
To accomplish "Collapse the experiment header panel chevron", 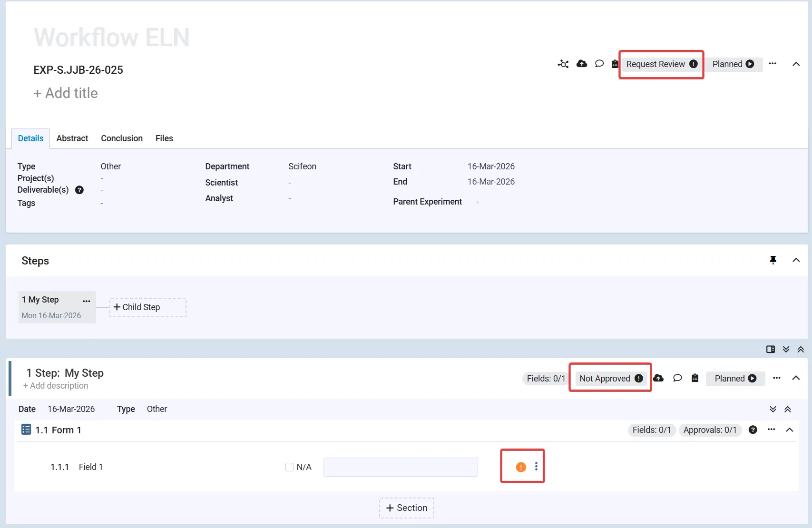I will [796, 64].
